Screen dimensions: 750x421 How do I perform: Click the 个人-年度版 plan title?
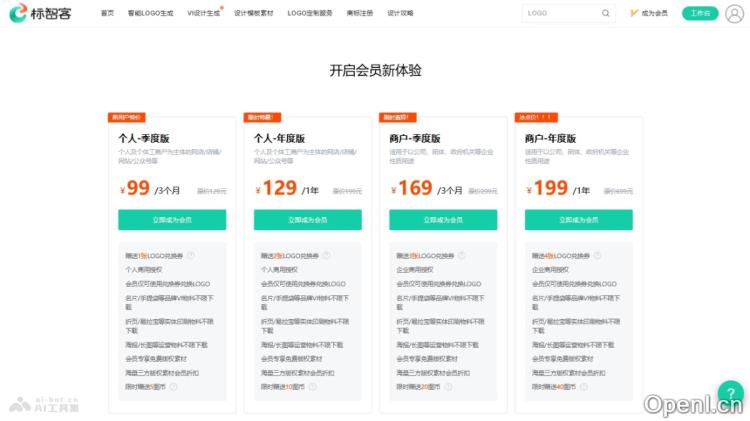coord(279,139)
